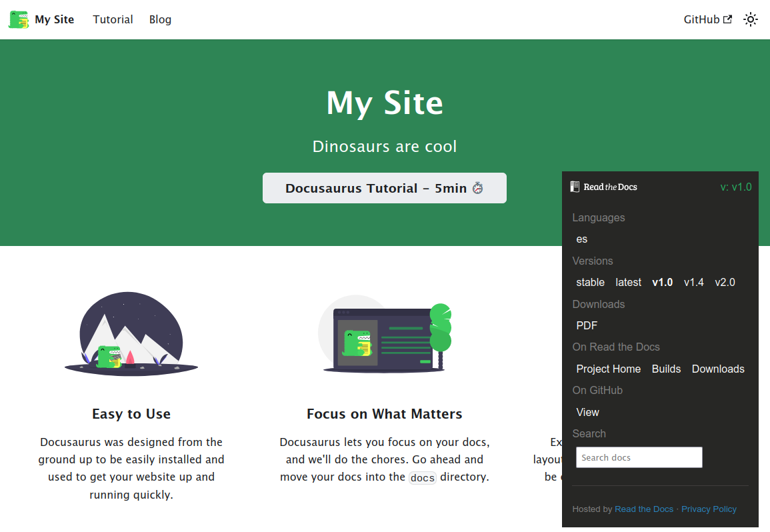Image resolution: width=770 pixels, height=532 pixels.
Task: Focus the Search docs input field
Action: (639, 457)
